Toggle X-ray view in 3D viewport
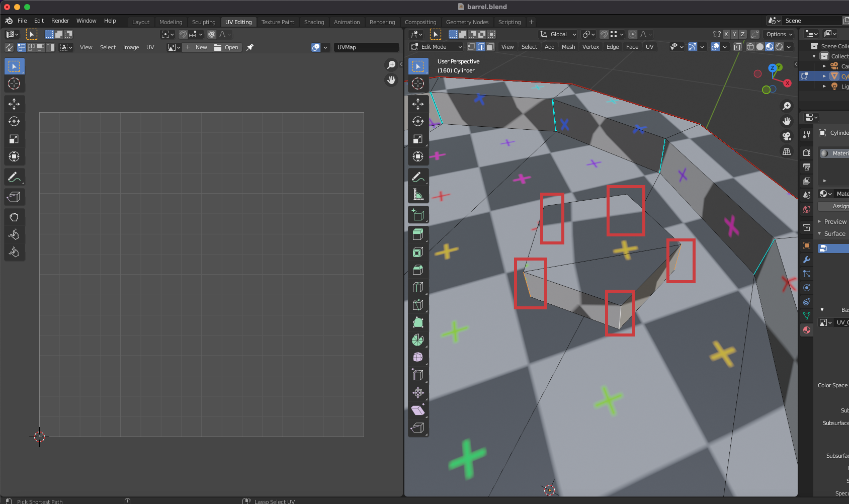The width and height of the screenshot is (849, 504). click(x=738, y=47)
